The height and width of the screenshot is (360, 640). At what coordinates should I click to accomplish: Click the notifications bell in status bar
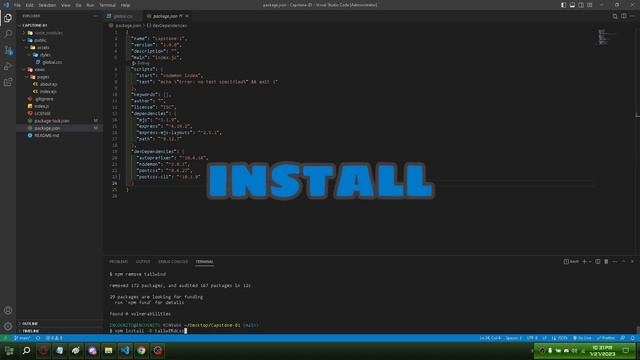point(633,338)
